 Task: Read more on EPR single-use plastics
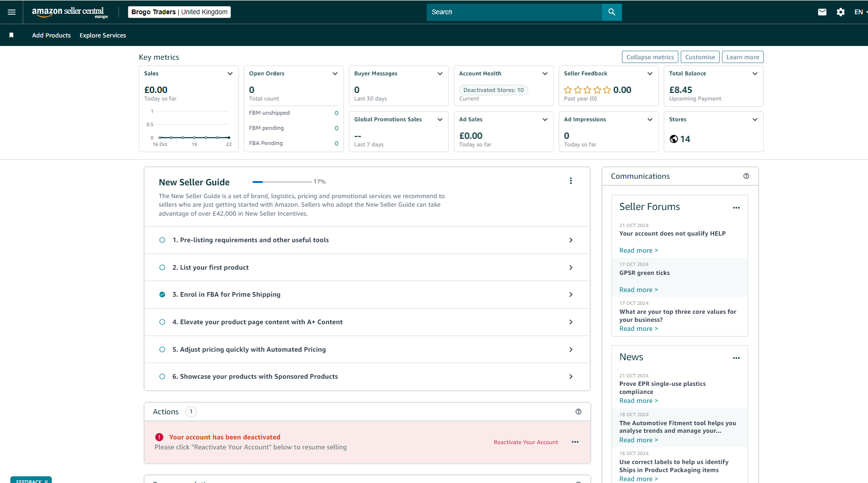coord(639,401)
